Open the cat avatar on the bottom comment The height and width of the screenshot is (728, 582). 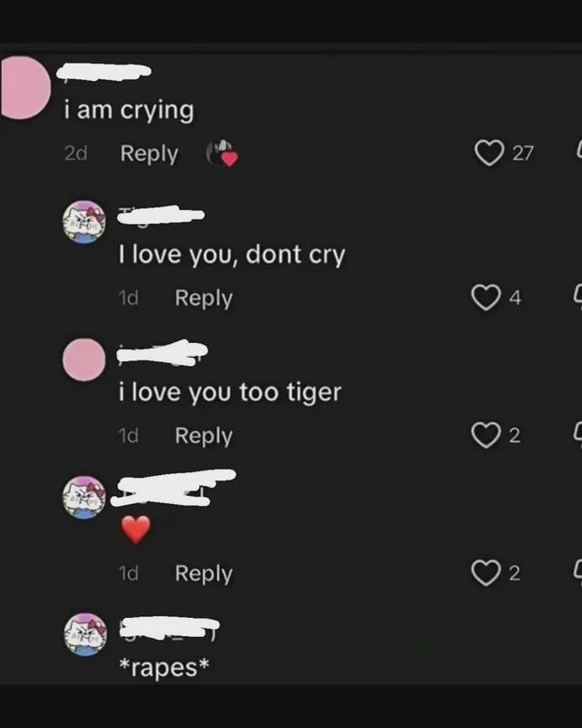coord(85,633)
